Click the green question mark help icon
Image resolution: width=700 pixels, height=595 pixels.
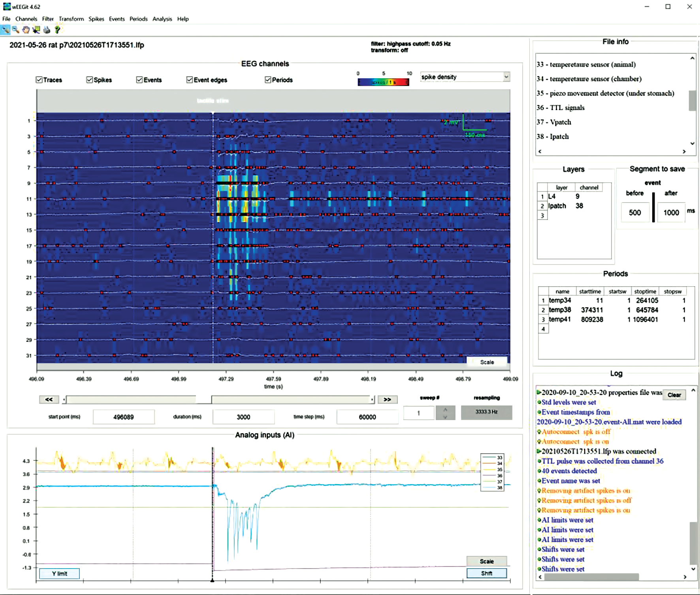[x=57, y=30]
